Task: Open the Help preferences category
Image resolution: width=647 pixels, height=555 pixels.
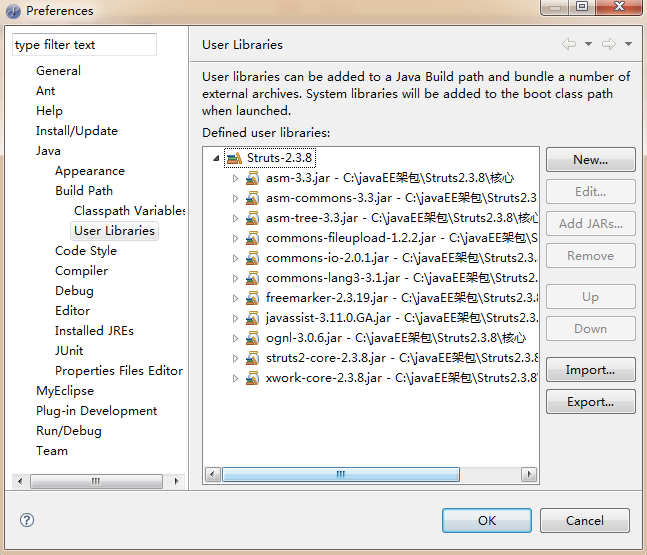Action: click(x=49, y=111)
